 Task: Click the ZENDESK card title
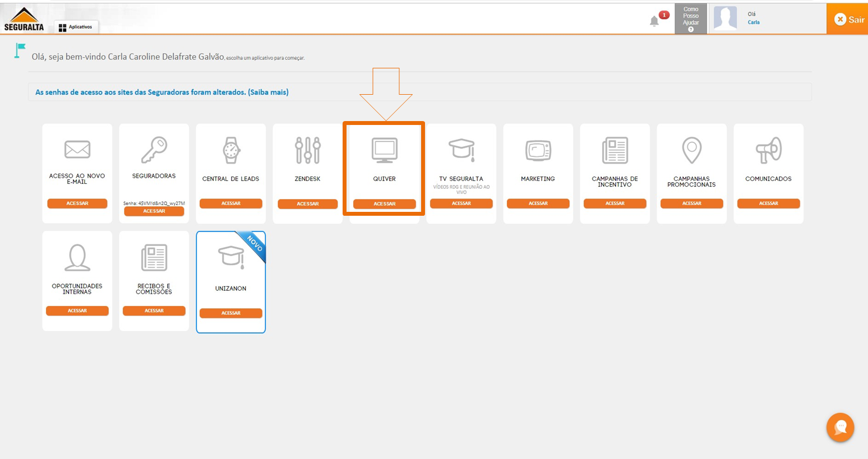pyautogui.click(x=307, y=179)
